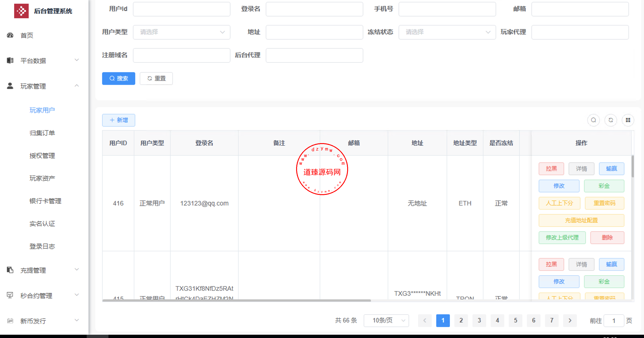
Task: Open column display settings grid icon
Action: [628, 120]
